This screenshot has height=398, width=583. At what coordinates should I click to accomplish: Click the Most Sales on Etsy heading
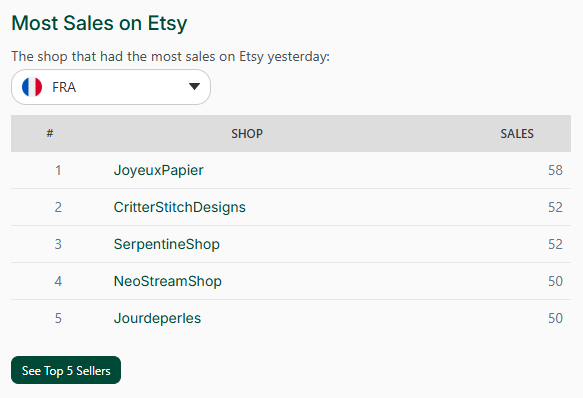[99, 23]
